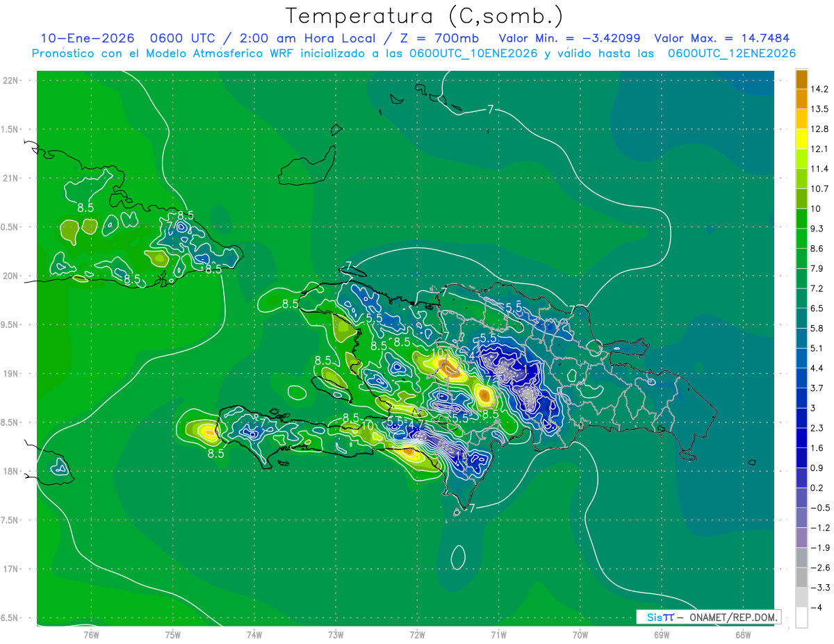This screenshot has height=644, width=834.
Task: Click the colorbar label '6.5'
Action: (x=817, y=308)
